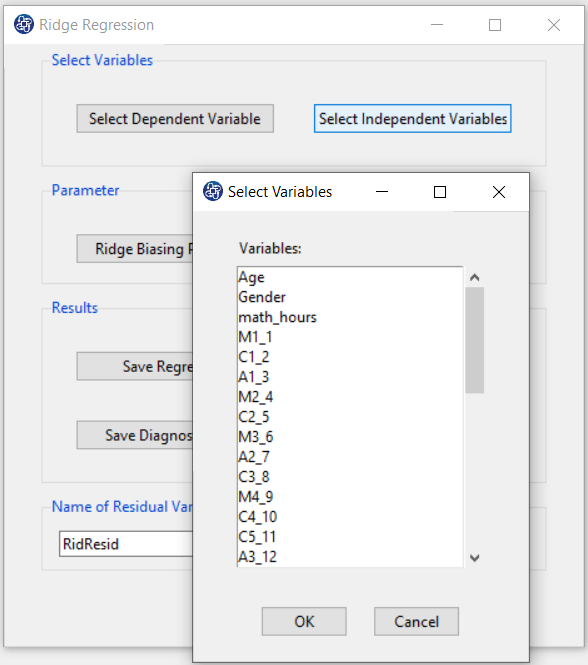Select the Age variable
Viewport: 588px width, 665px height.
350,277
